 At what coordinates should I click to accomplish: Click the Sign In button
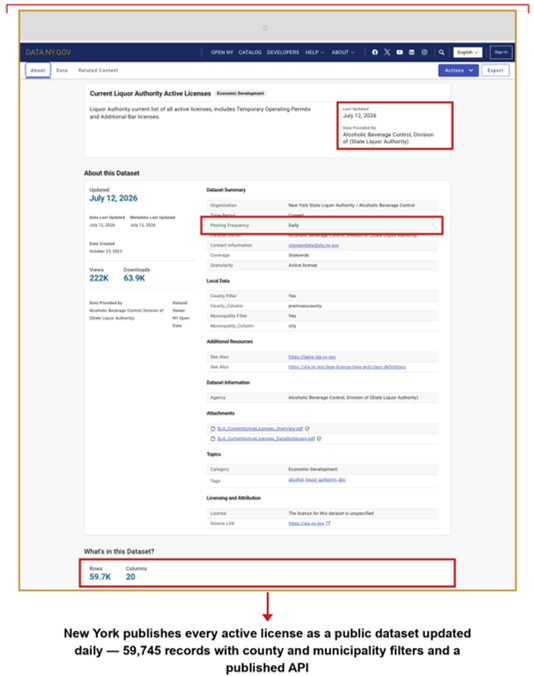coord(501,52)
